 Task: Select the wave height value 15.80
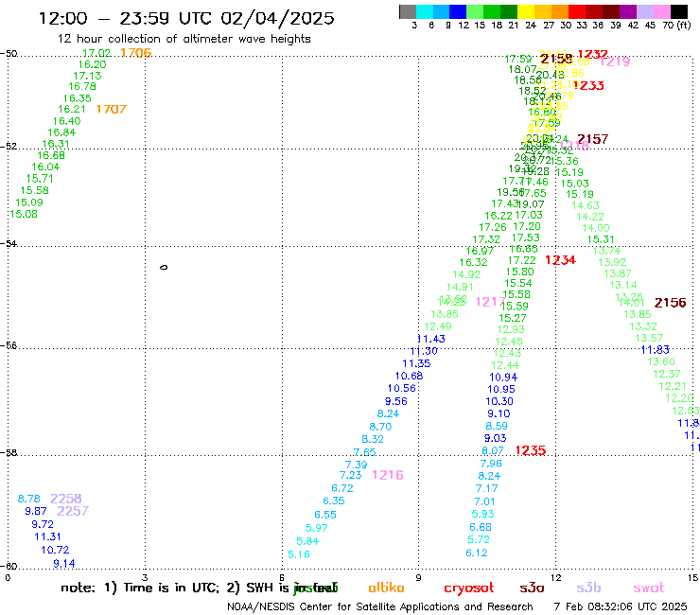(x=520, y=272)
